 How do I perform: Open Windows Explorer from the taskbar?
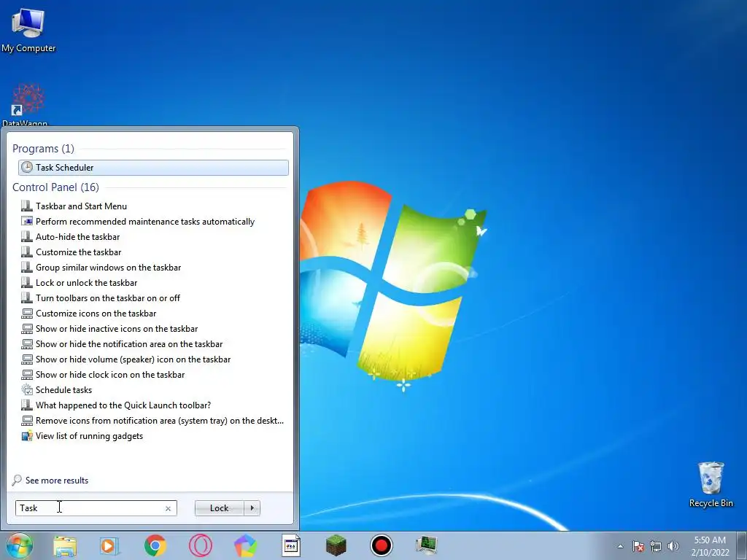click(65, 545)
